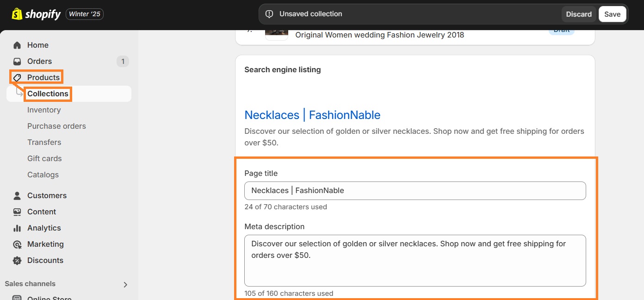The height and width of the screenshot is (300, 644).
Task: Click the wedding jewelry product thumbnail
Action: pos(276,32)
